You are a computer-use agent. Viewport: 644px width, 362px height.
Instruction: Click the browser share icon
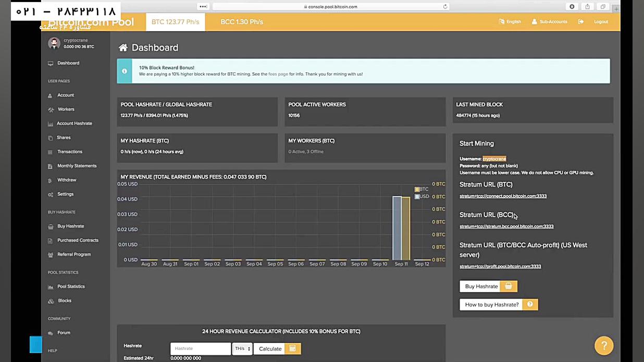coord(587,7)
